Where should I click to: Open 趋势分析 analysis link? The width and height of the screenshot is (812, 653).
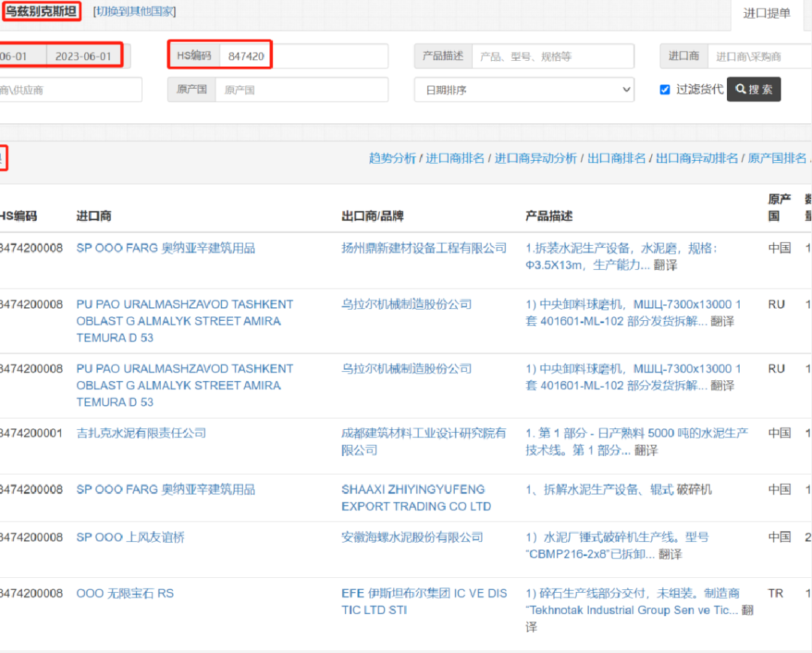(x=392, y=158)
